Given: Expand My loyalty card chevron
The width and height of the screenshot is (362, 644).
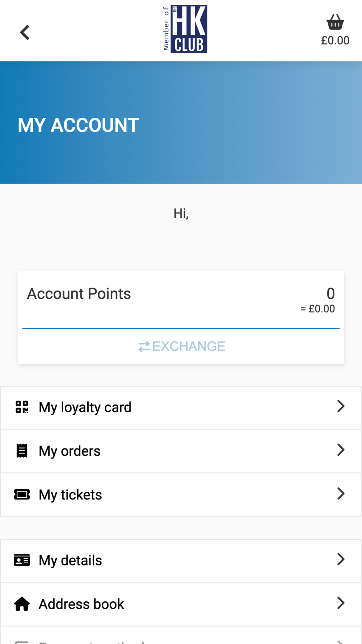Looking at the screenshot, I should (341, 406).
